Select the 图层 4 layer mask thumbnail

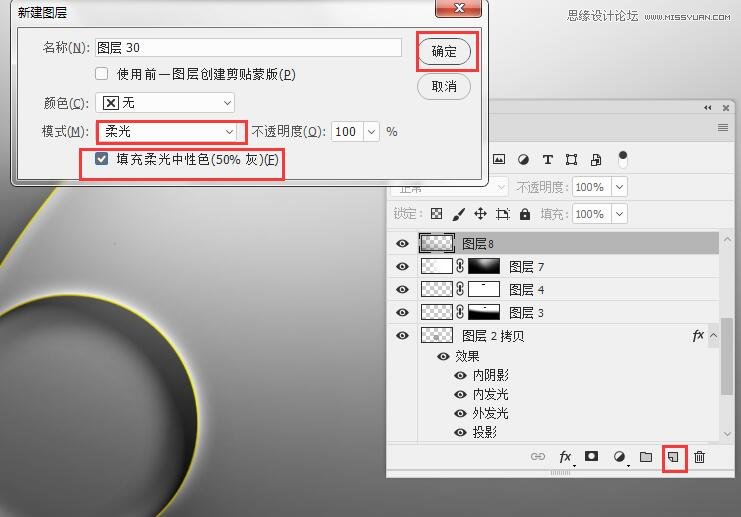pyautogui.click(x=484, y=289)
